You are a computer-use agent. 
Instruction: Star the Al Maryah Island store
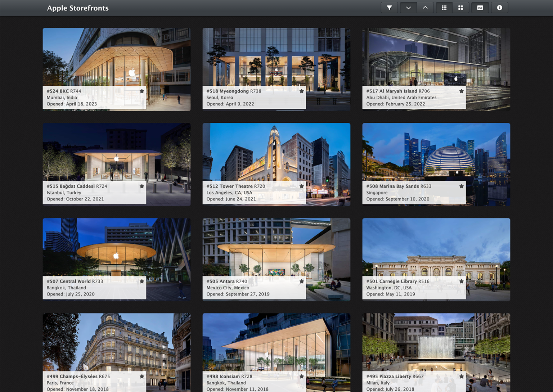(x=462, y=91)
